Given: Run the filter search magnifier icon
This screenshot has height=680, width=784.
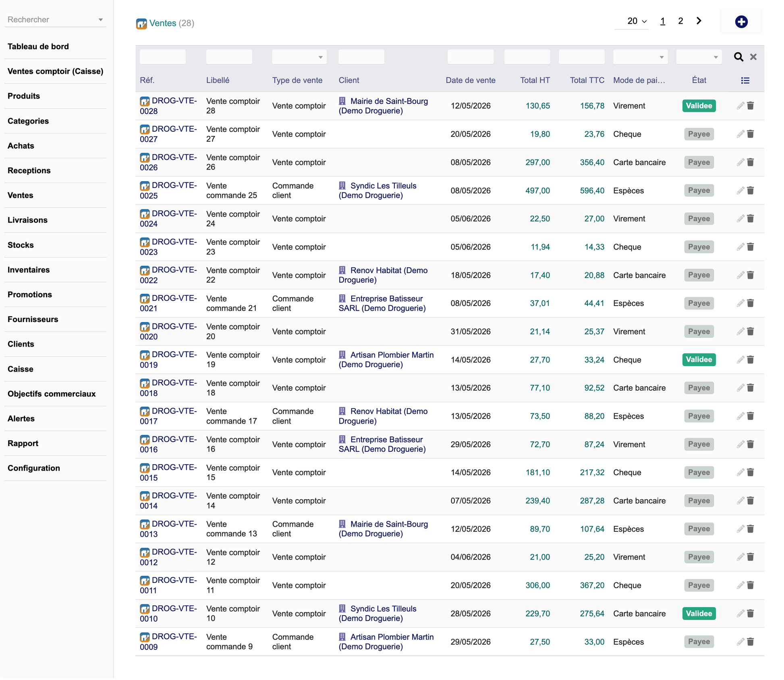Looking at the screenshot, I should (738, 57).
